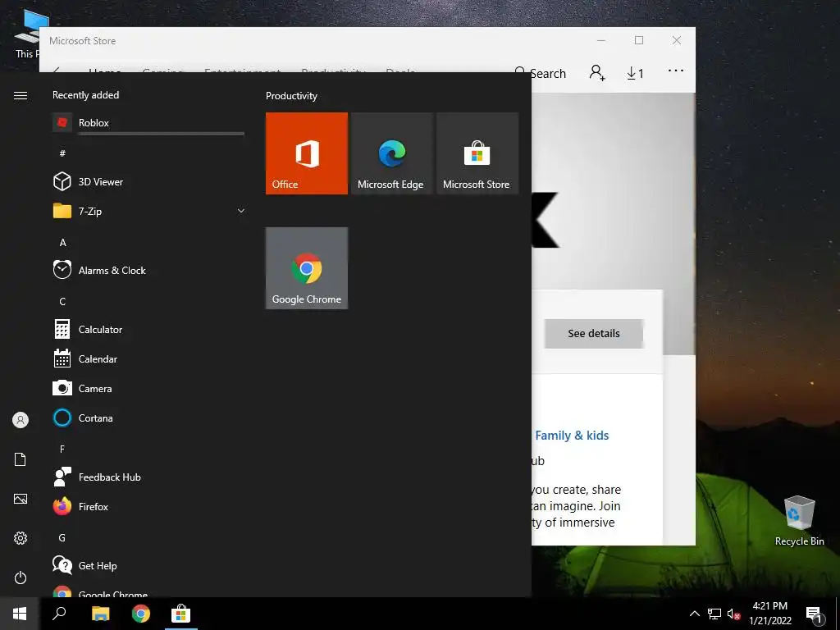Open the Family & kids link

(572, 436)
